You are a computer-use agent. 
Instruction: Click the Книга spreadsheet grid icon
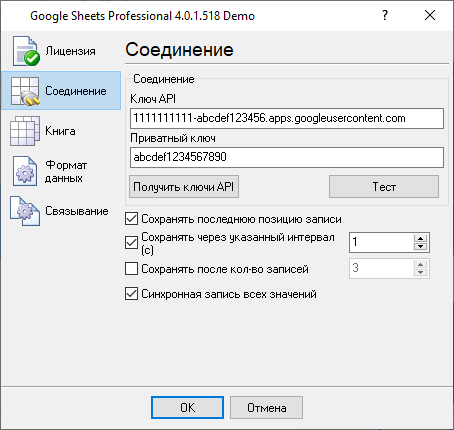click(x=25, y=131)
